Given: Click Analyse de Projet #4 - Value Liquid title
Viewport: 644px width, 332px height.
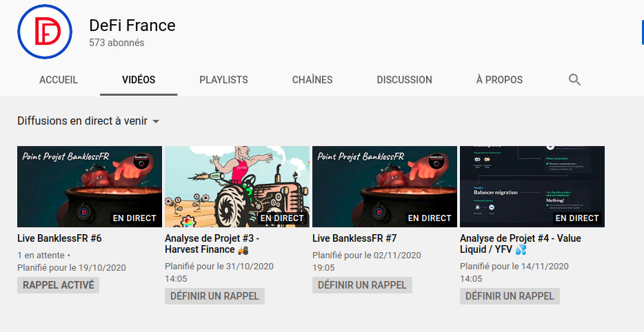Looking at the screenshot, I should point(521,244).
